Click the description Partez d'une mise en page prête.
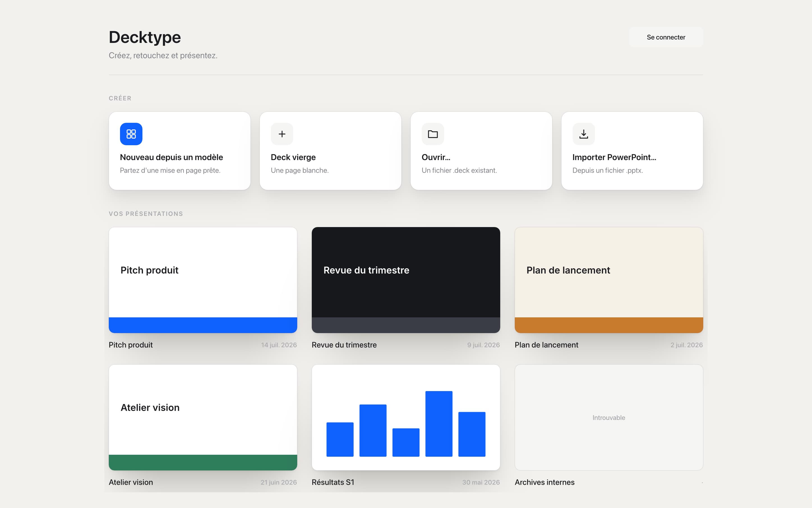This screenshot has height=508, width=812. [x=170, y=170]
